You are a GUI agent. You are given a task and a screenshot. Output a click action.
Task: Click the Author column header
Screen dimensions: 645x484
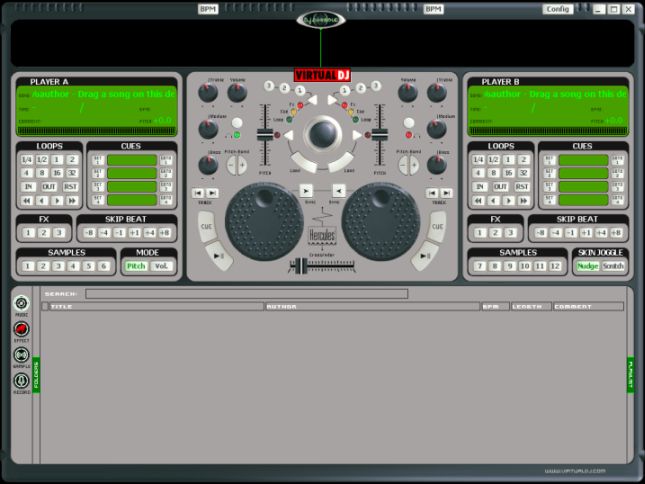pos(370,307)
